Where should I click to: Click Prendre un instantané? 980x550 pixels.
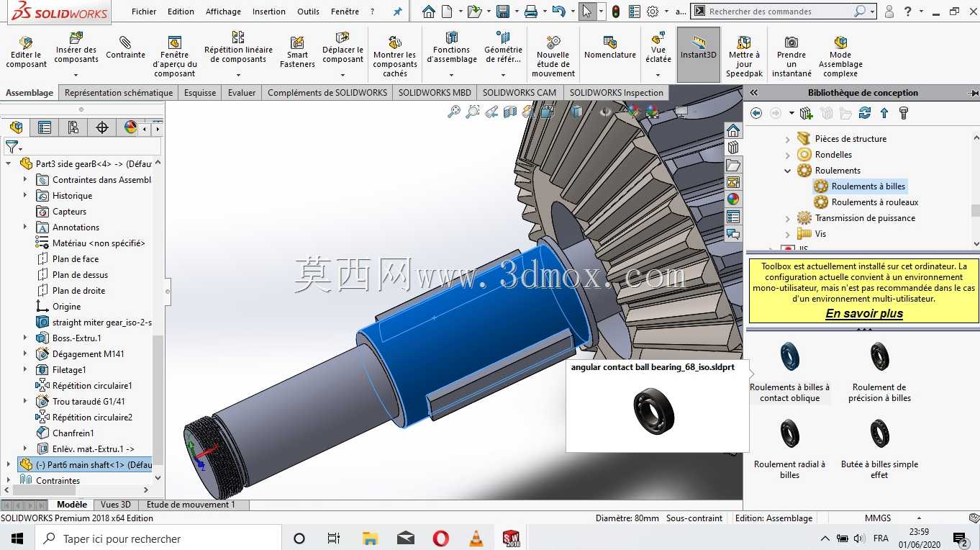pos(791,56)
